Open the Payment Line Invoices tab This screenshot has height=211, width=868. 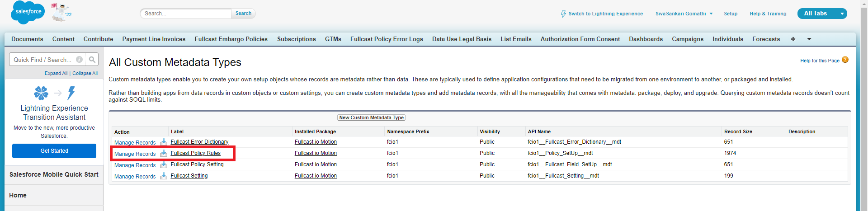pos(154,39)
